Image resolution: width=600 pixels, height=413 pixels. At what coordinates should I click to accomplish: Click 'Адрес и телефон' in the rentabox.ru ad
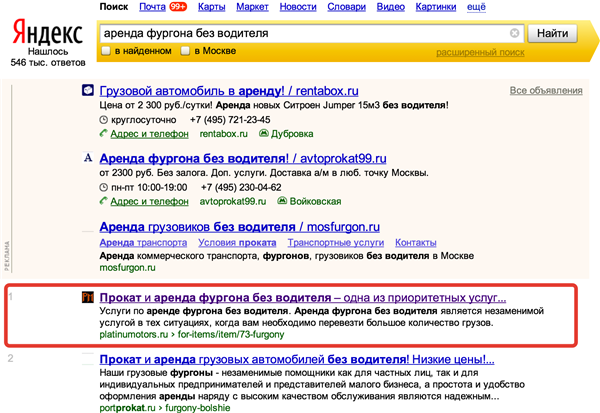149,134
